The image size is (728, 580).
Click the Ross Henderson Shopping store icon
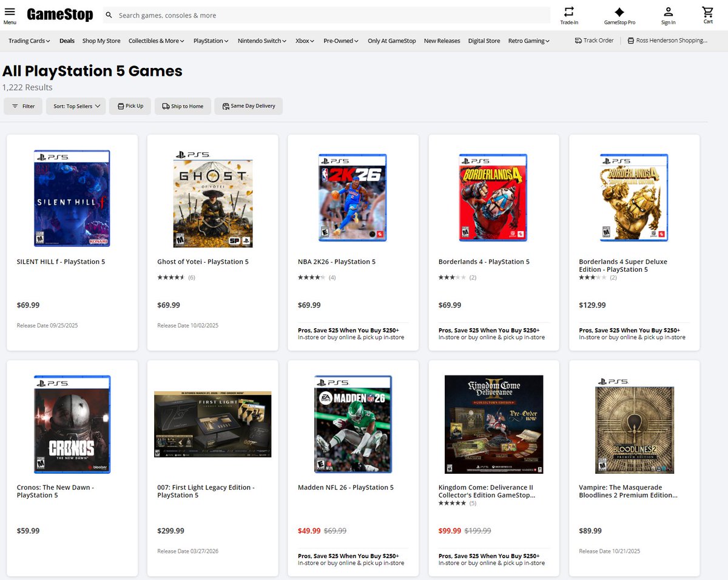tap(630, 41)
